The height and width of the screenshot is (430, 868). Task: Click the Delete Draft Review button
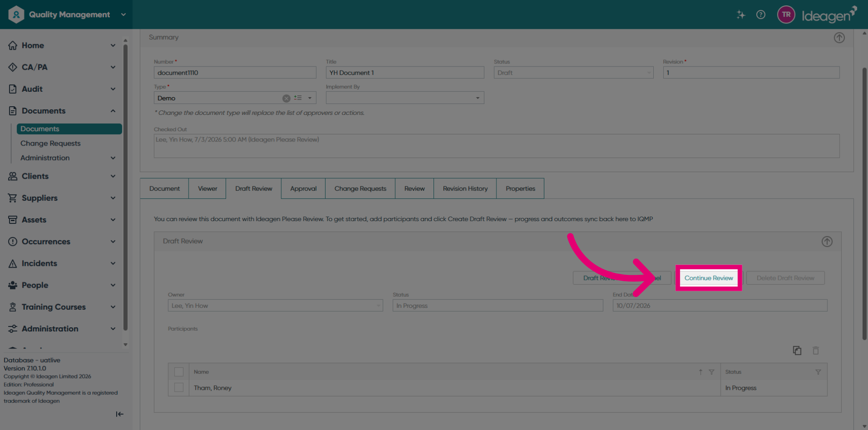[x=785, y=278]
